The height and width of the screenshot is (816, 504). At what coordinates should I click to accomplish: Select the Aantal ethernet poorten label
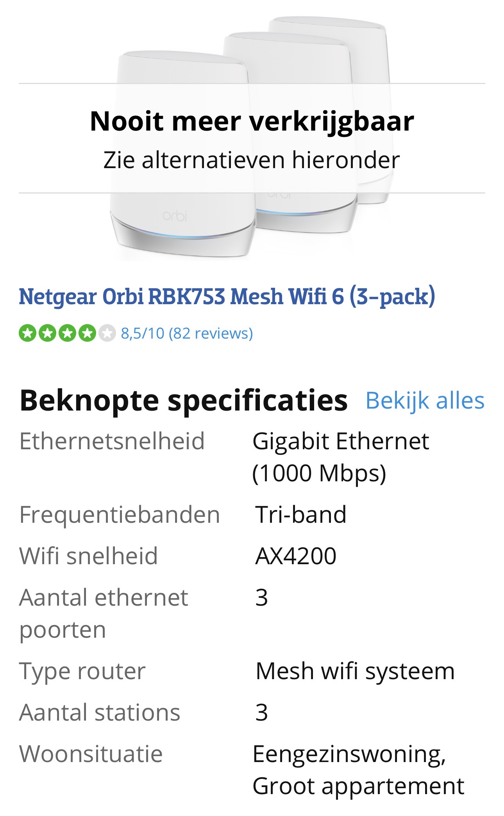(x=104, y=613)
